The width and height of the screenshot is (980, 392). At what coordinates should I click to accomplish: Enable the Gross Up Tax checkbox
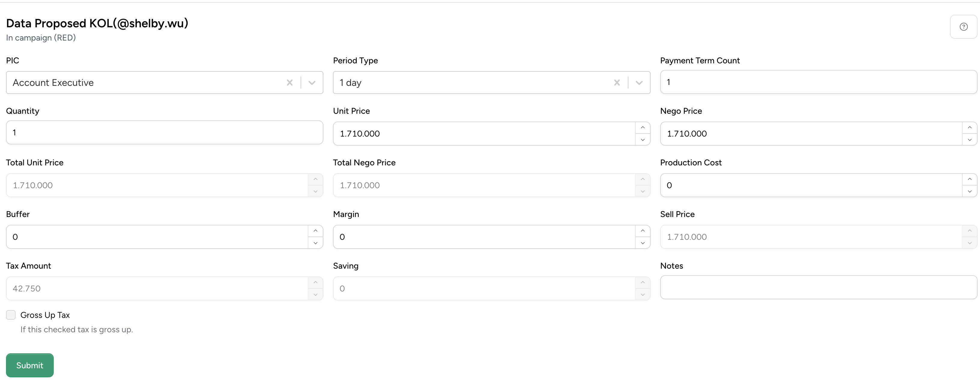pyautogui.click(x=11, y=315)
